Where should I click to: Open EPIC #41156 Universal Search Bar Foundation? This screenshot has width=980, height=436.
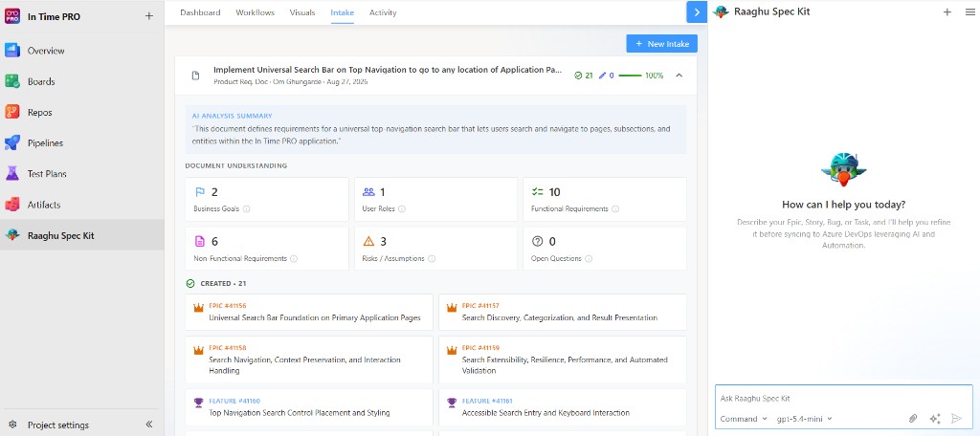[309, 313]
